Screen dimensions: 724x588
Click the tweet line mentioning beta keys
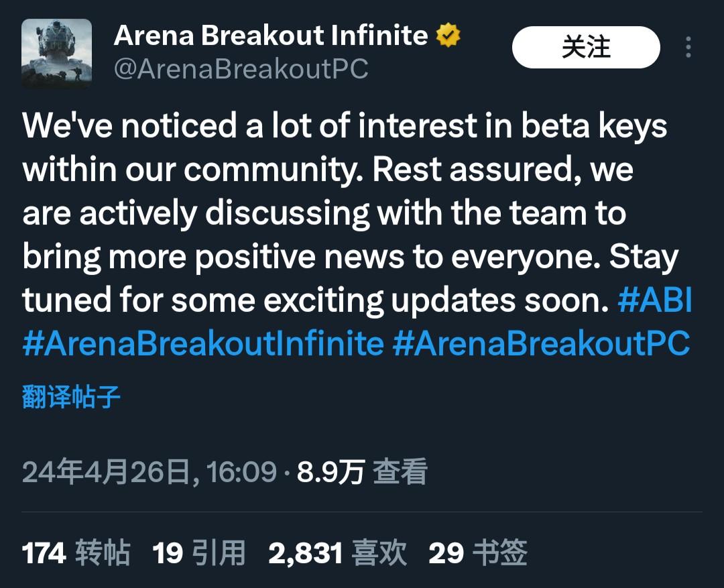(345, 125)
